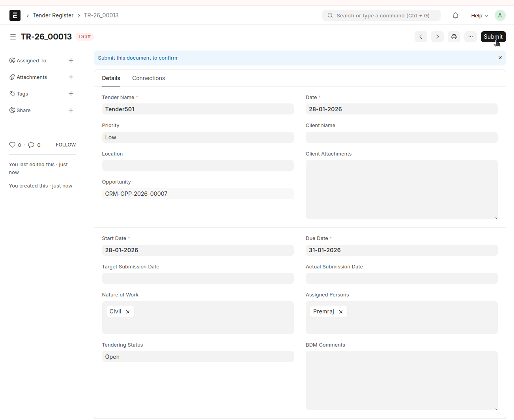The height and width of the screenshot is (420, 514).
Task: Open the three-dots more options menu
Action: click(470, 37)
